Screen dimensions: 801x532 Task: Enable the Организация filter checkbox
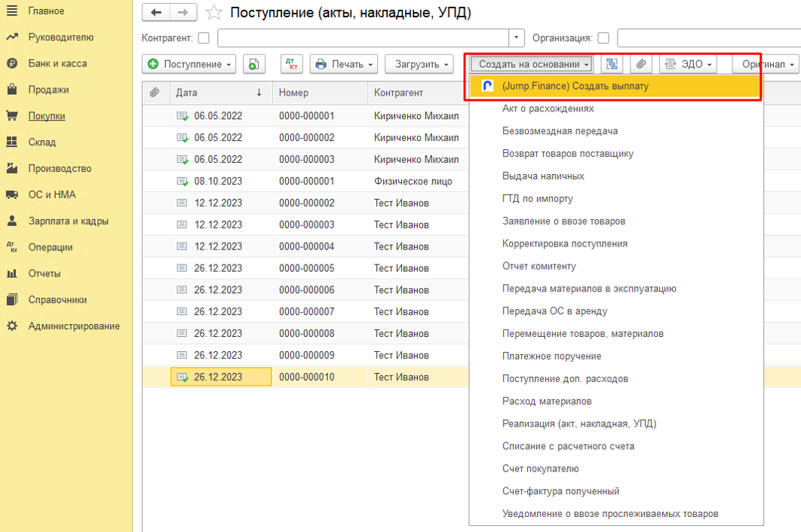pos(603,38)
